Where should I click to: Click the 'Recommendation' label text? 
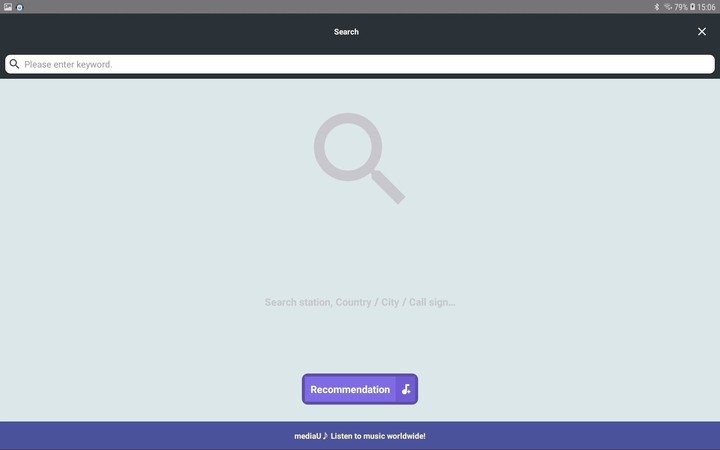(350, 389)
